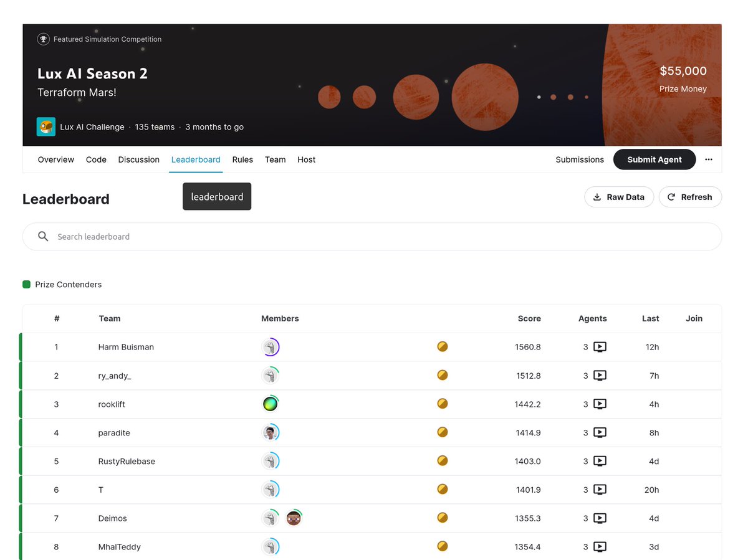Click the score 1442.2

point(528,404)
